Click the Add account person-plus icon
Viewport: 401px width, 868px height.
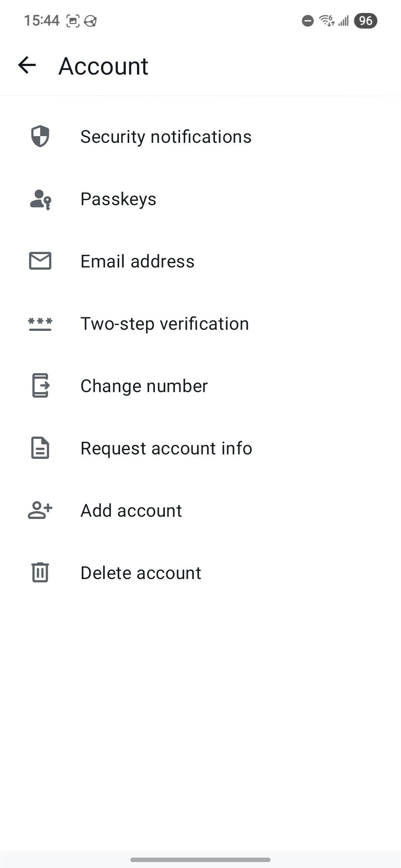click(x=40, y=510)
